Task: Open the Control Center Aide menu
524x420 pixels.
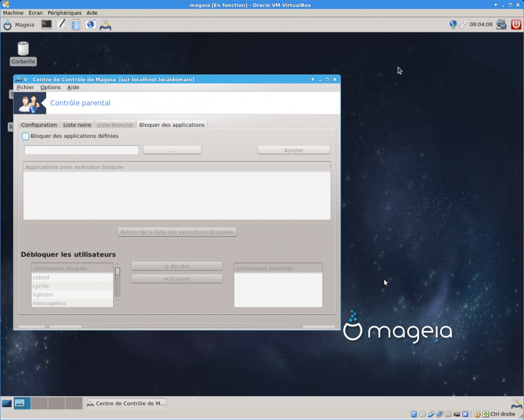Action: [x=73, y=87]
